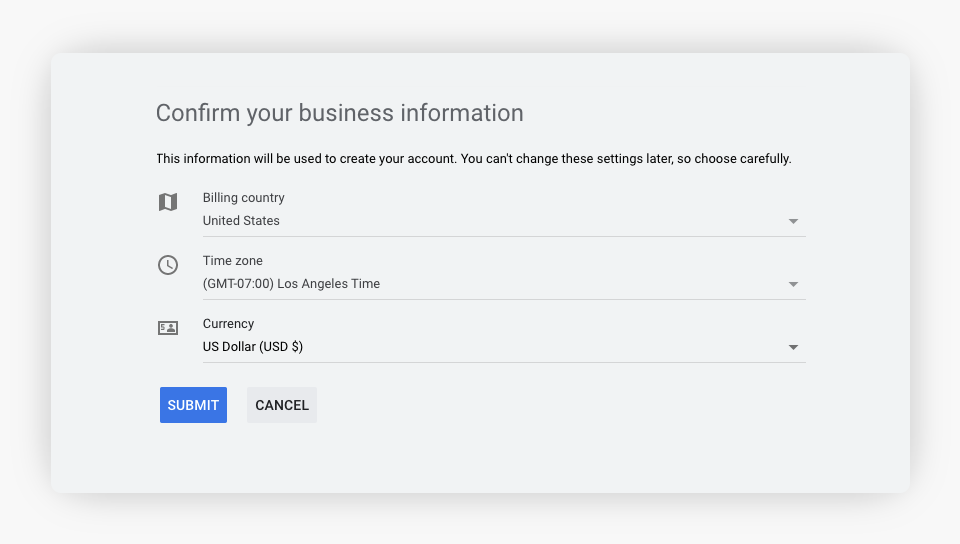Click the US Dollar (USD $) value
Image resolution: width=960 pixels, height=544 pixels.
[x=252, y=347]
